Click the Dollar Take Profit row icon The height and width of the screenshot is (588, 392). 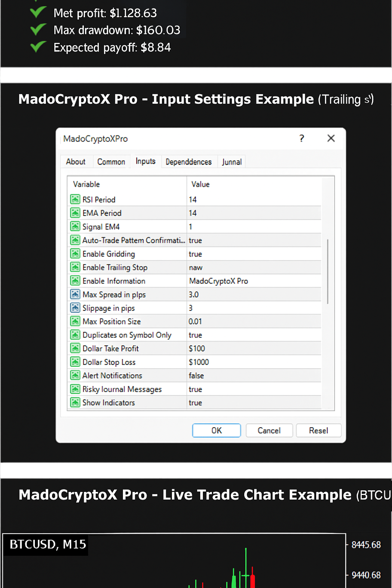coord(75,348)
